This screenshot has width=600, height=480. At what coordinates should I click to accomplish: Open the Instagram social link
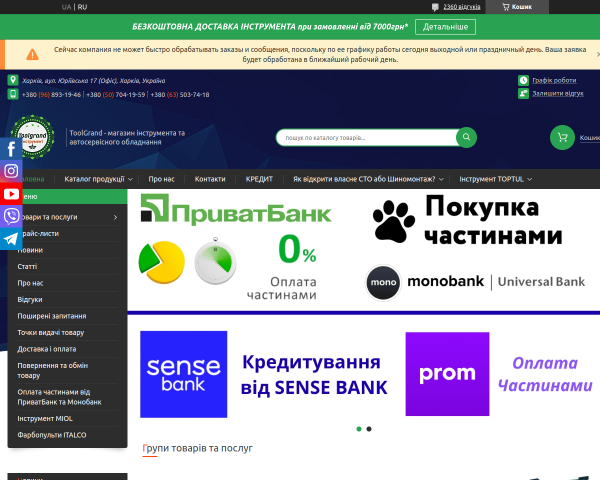click(x=11, y=171)
